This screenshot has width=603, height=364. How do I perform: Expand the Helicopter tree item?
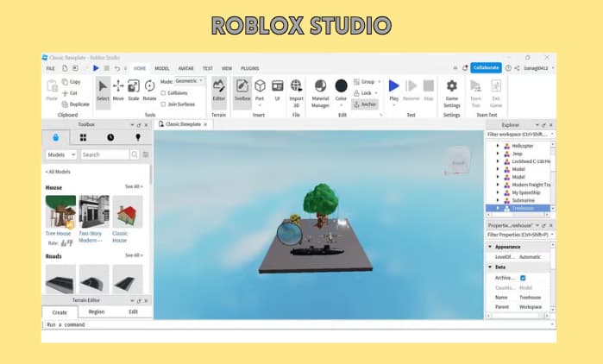point(498,146)
